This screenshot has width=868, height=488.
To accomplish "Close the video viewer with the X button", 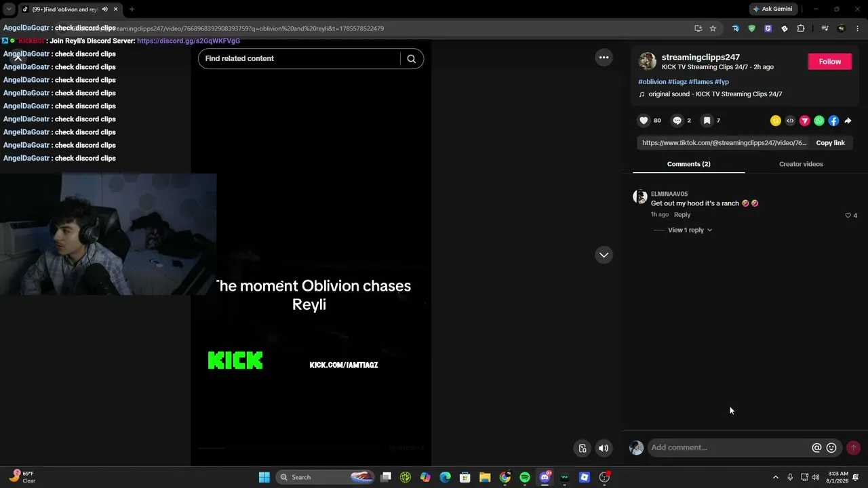I will [x=18, y=58].
